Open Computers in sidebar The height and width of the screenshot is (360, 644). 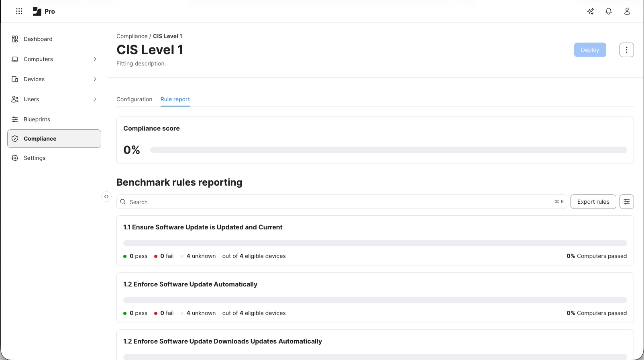(54, 59)
